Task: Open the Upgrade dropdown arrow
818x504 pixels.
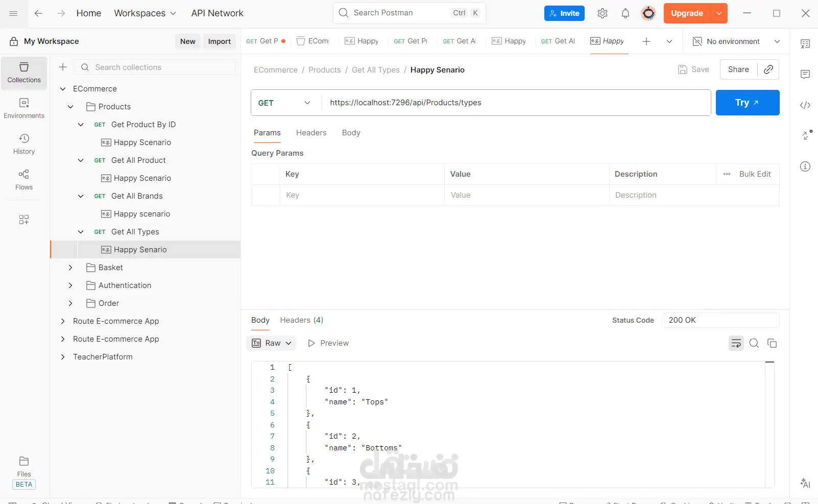Action: click(719, 13)
